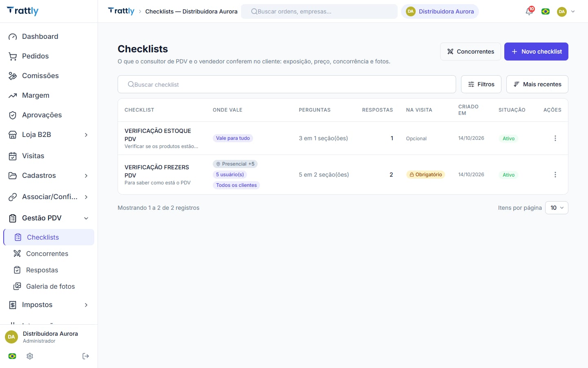The image size is (588, 368).
Task: Click the Trattly breadcrumb logo
Action: (121, 11)
